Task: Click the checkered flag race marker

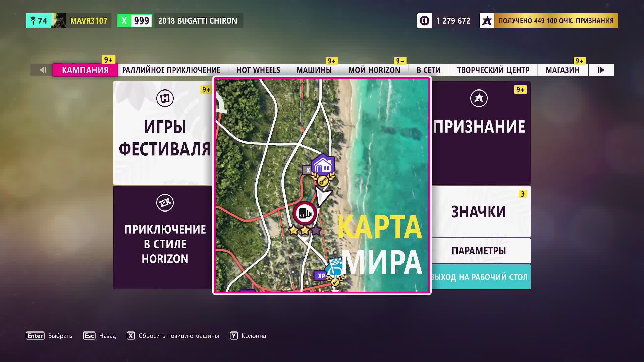Action: tap(335, 266)
